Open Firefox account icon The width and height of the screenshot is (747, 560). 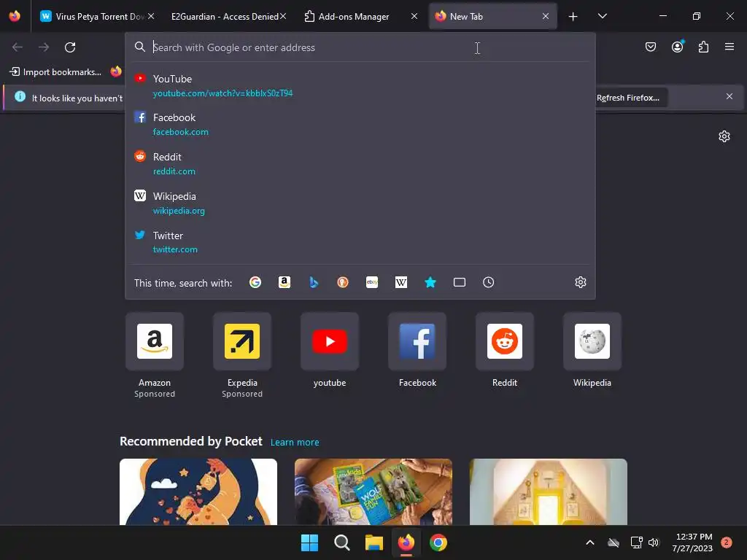(678, 47)
